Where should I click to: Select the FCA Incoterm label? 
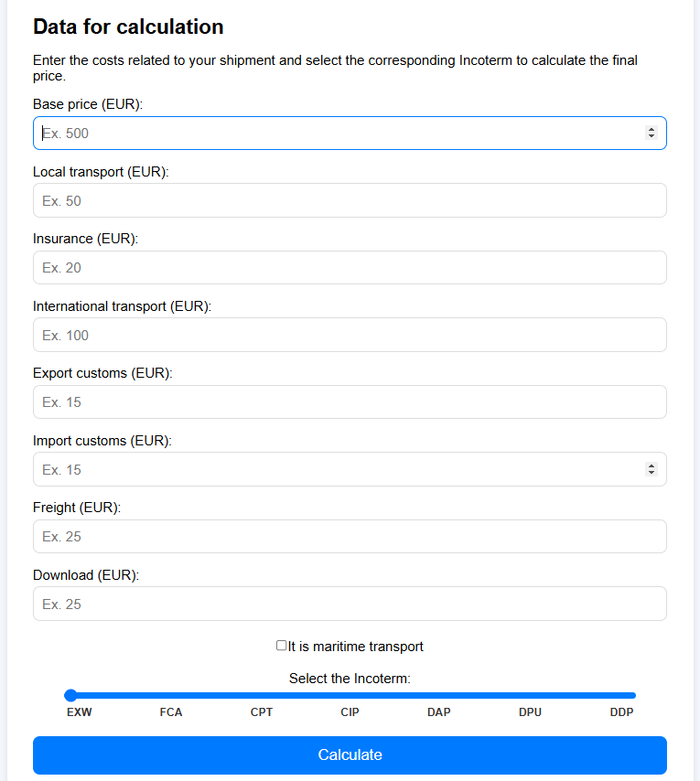click(171, 711)
